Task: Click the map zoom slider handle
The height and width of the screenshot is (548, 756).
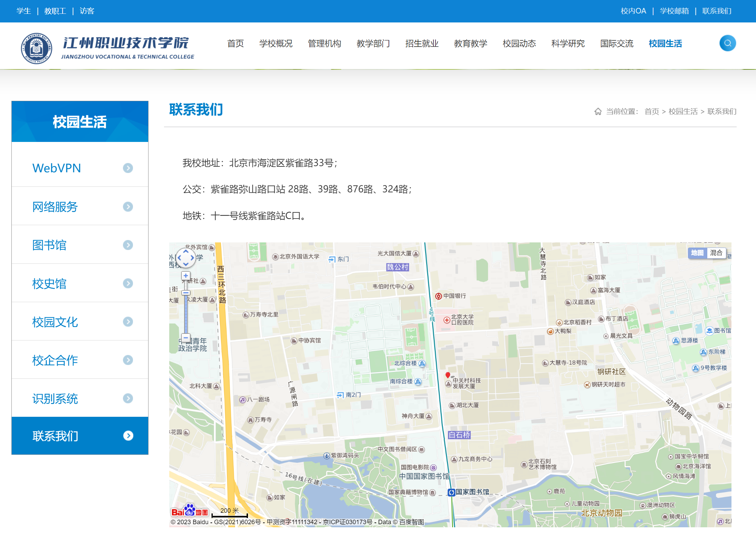Action: [186, 292]
